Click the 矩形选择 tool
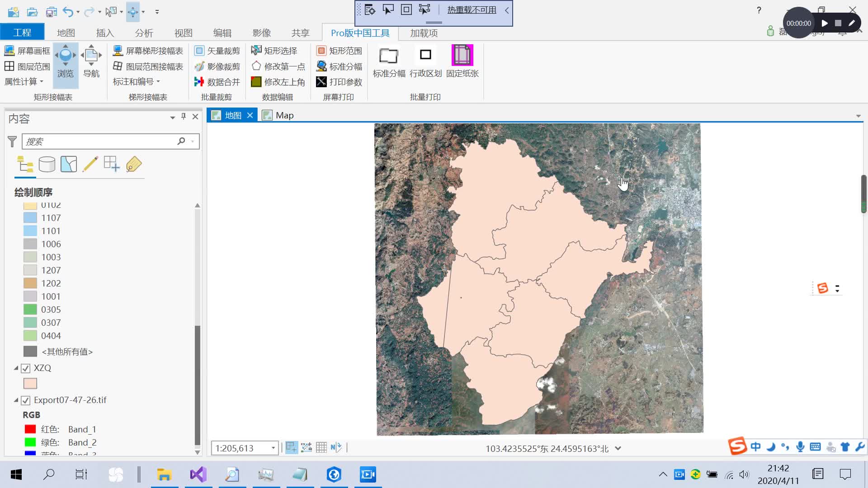Image resolution: width=868 pixels, height=488 pixels. coord(274,51)
